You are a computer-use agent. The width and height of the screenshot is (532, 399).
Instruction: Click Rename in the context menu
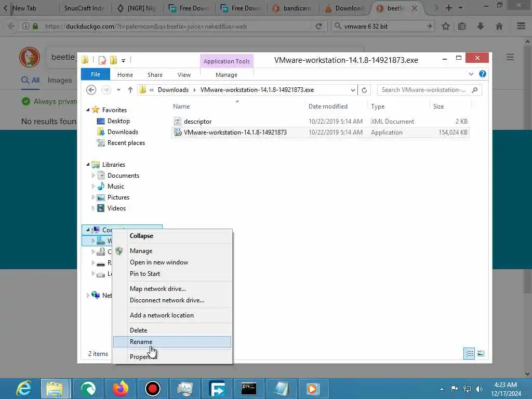[172, 342]
